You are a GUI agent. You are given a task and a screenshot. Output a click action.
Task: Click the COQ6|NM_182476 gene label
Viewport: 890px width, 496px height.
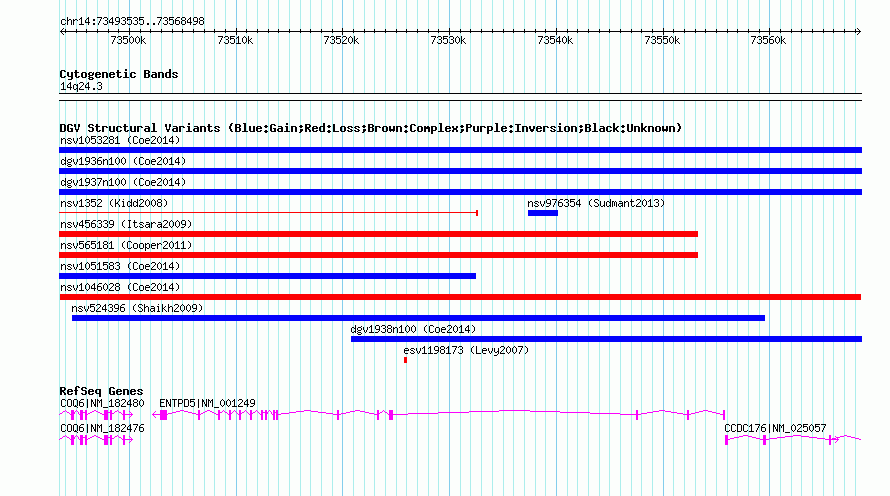pyautogui.click(x=102, y=428)
